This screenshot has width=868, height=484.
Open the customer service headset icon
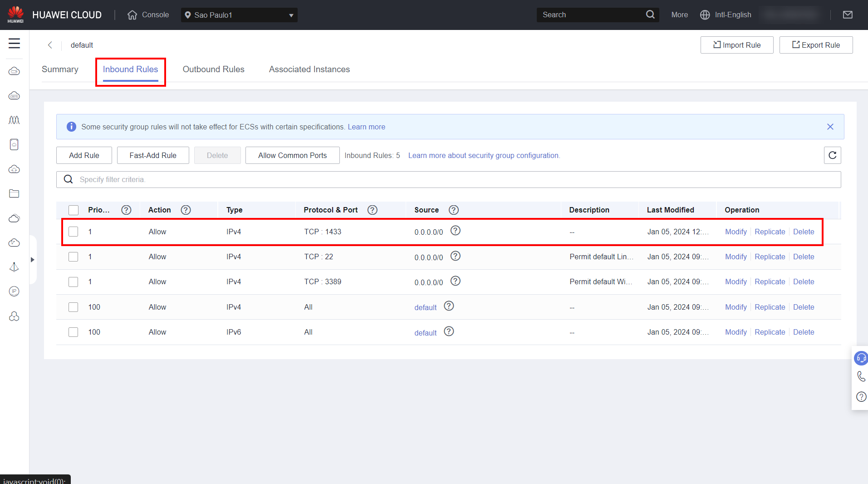coord(860,358)
